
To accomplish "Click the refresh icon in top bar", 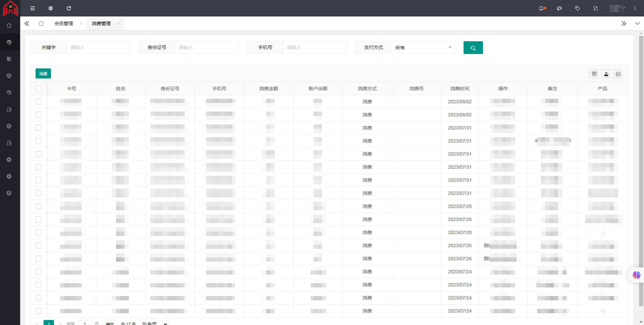I will tap(69, 9).
